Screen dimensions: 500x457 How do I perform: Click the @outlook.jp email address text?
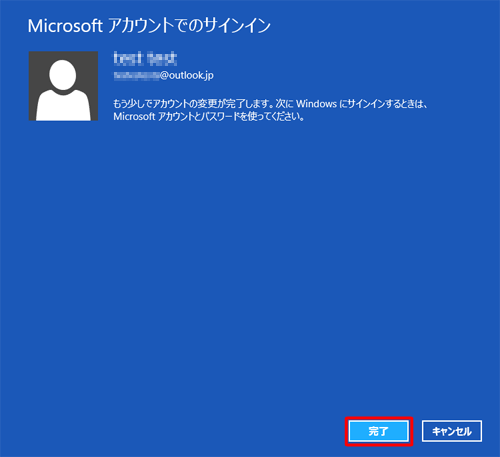click(x=163, y=76)
